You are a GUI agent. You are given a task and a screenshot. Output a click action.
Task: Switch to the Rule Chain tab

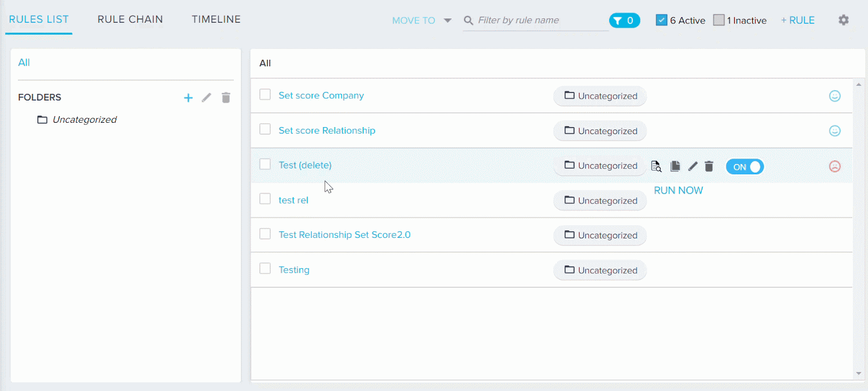[x=130, y=20]
